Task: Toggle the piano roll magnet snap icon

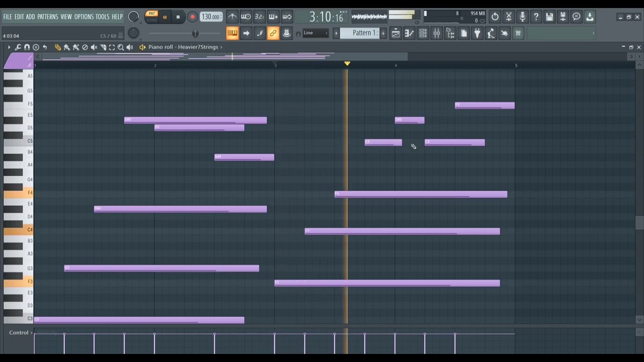Action: point(27,47)
